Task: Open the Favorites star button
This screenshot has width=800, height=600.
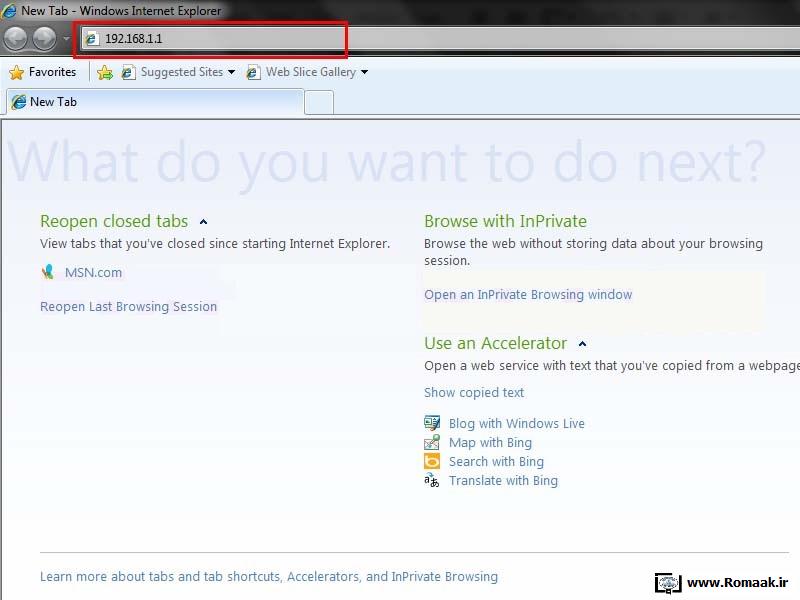Action: tap(43, 72)
